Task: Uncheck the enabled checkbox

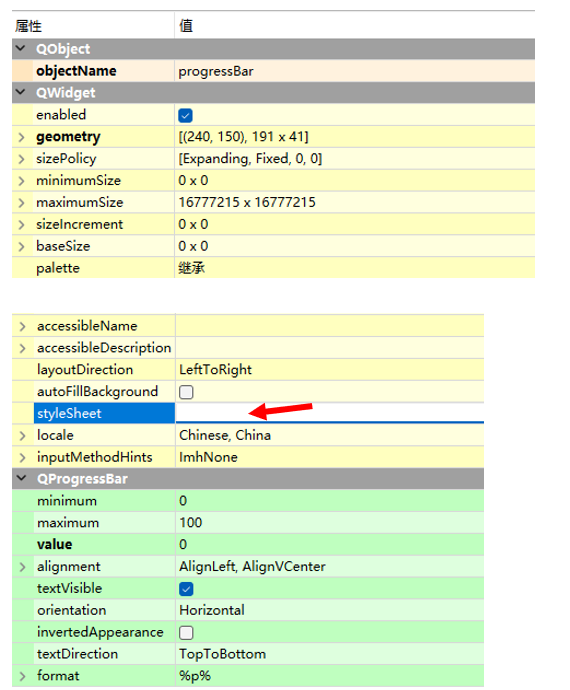Action: coord(185,116)
